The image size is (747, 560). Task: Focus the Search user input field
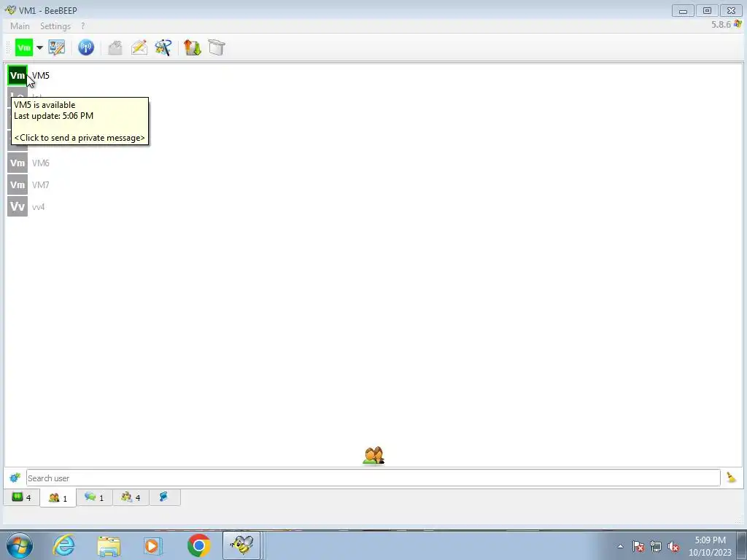(373, 478)
